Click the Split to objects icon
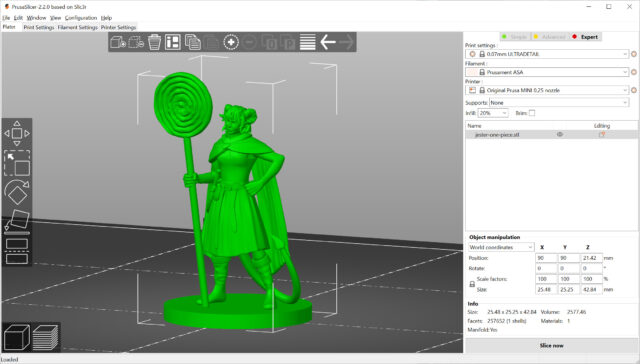This screenshot has width=640, height=364. 269,42
